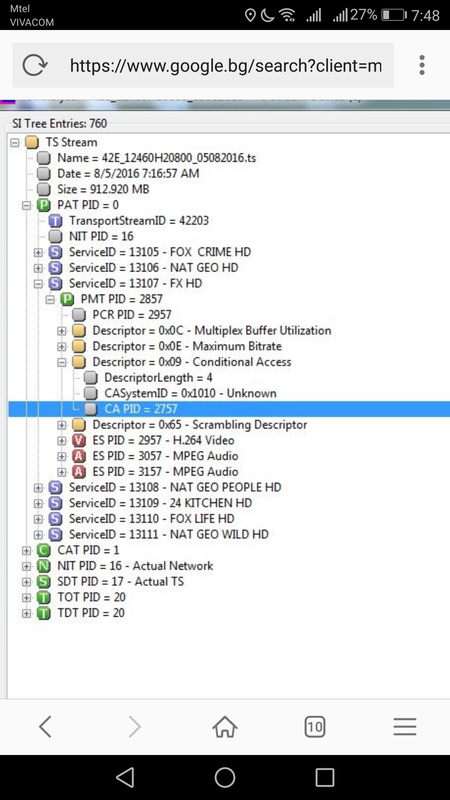Click the green T icon of TDT PID
The height and width of the screenshot is (800, 450).
(x=43, y=613)
